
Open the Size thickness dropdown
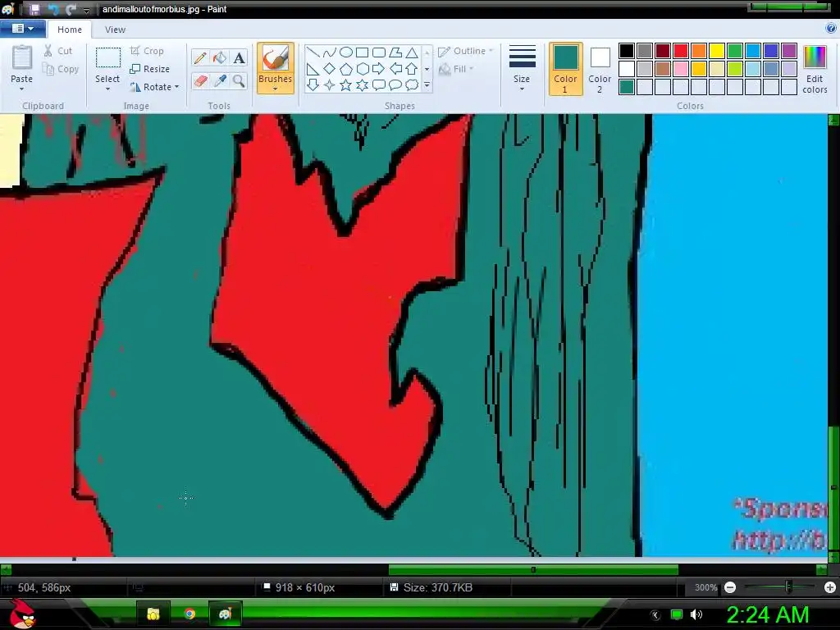[x=522, y=69]
